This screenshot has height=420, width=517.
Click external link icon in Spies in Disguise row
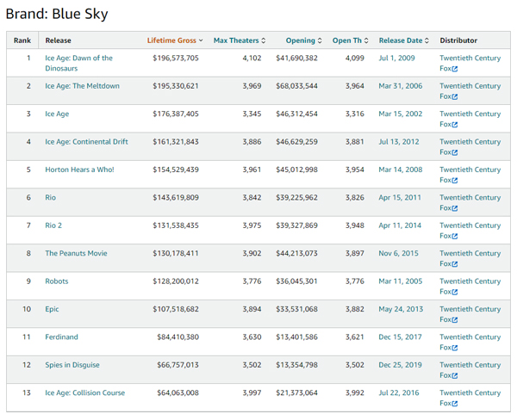pyautogui.click(x=455, y=375)
